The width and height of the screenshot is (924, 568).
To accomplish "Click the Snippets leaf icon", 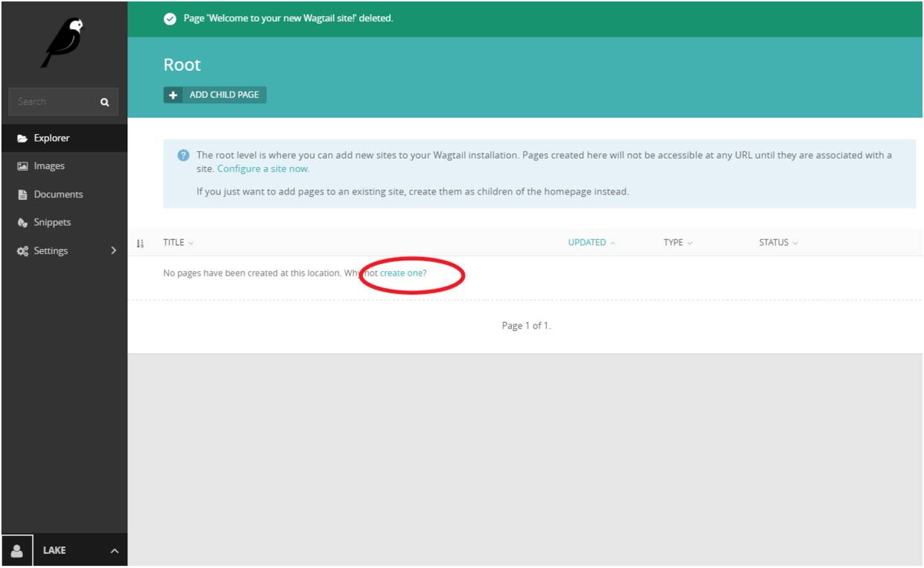I will pyautogui.click(x=22, y=223).
